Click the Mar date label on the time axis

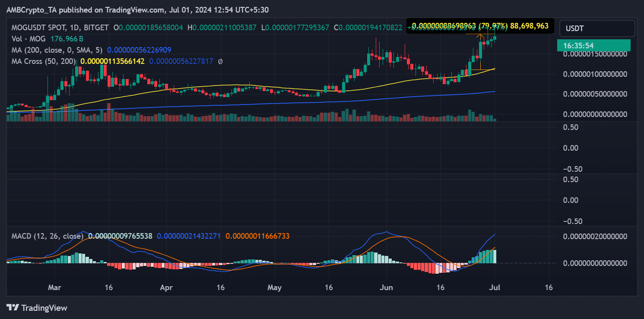(x=54, y=287)
